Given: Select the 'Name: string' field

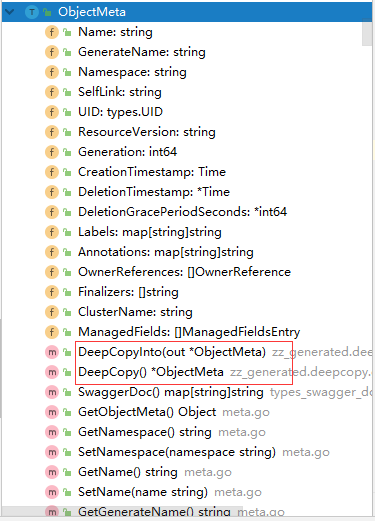Looking at the screenshot, I should point(115,32).
